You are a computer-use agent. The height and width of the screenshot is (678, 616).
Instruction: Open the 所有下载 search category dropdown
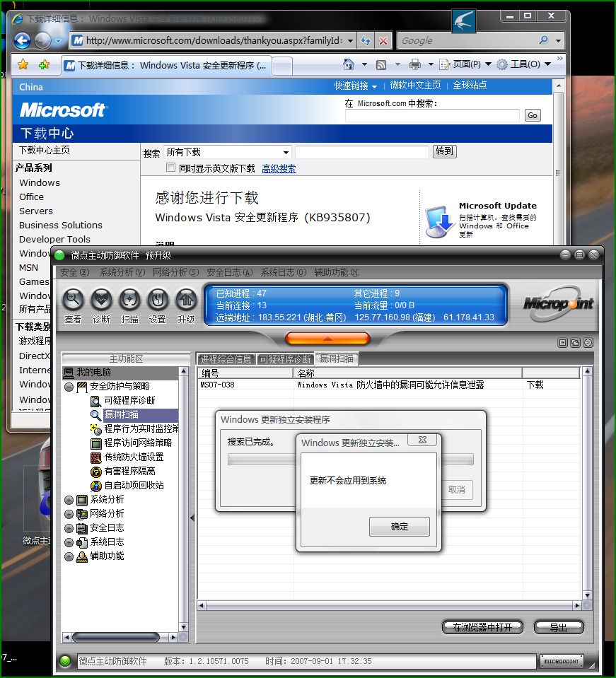tap(286, 152)
